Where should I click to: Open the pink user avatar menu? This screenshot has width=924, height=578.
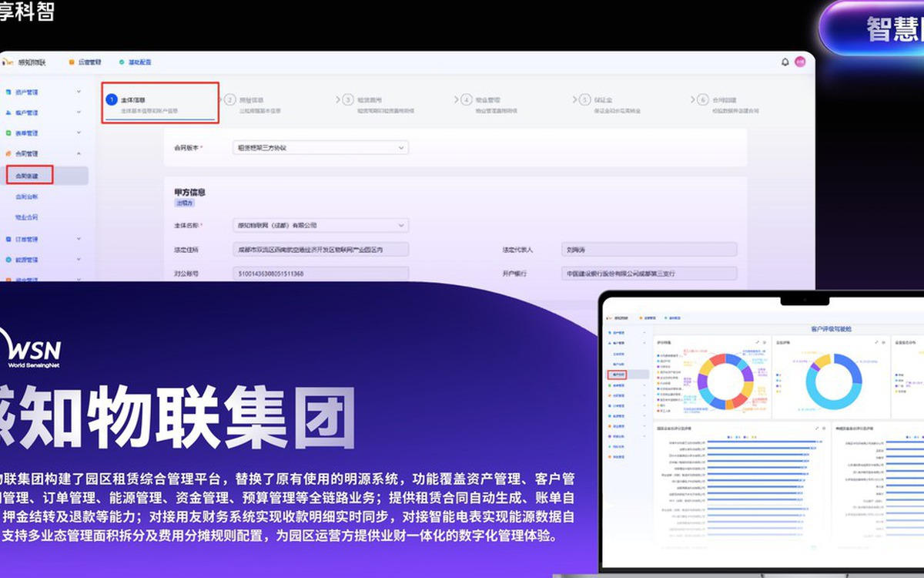coord(800,62)
